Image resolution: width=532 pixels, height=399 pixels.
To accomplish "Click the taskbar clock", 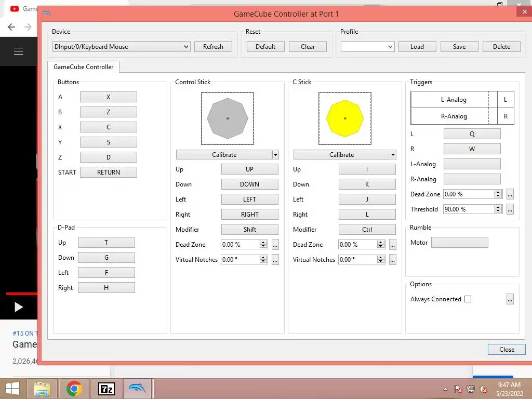I will (509, 389).
